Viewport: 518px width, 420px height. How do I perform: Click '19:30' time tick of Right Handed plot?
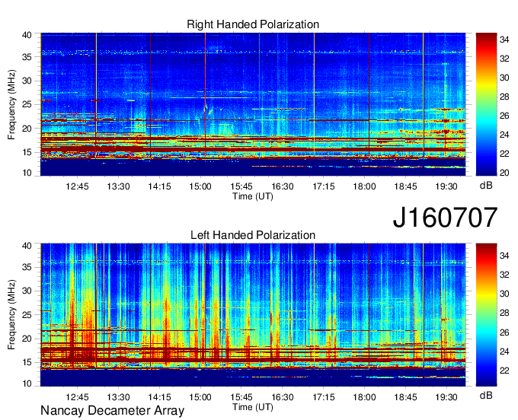point(446,186)
